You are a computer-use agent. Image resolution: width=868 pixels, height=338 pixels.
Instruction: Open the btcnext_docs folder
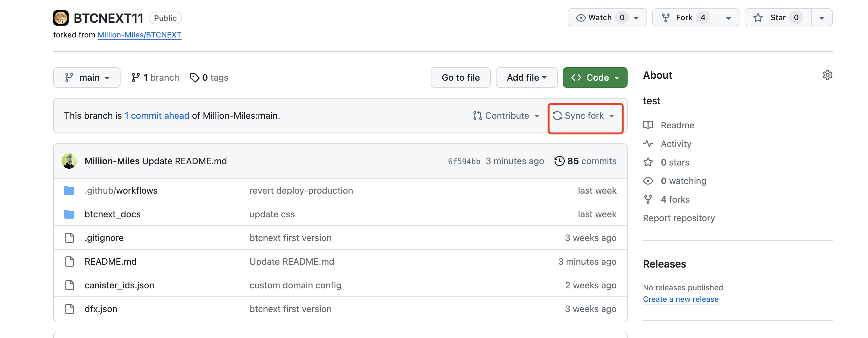click(113, 214)
